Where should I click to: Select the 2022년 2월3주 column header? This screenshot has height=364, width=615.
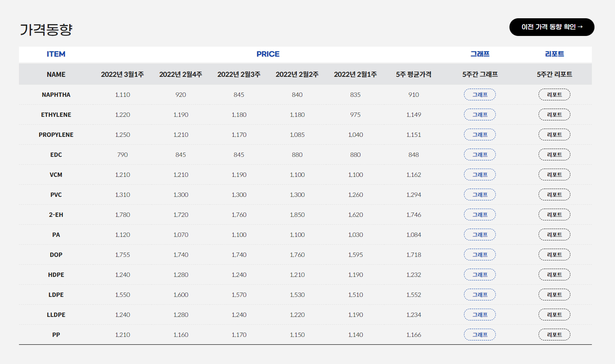[x=239, y=74]
